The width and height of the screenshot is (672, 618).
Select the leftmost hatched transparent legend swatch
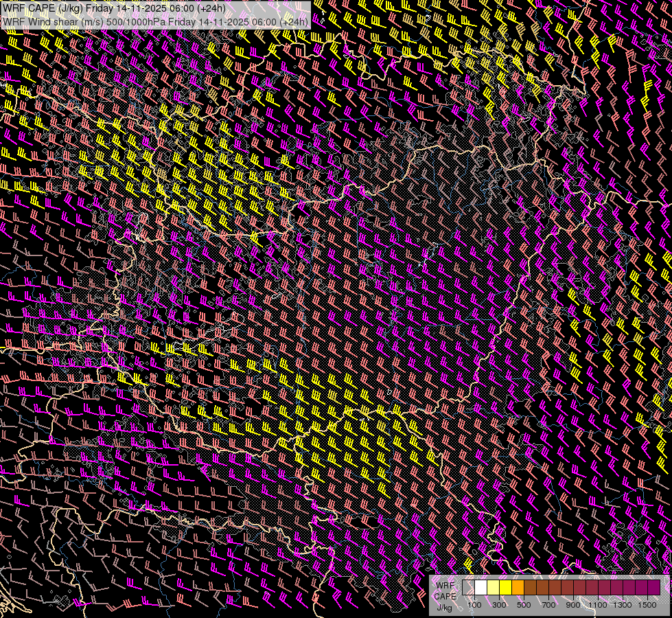point(469,588)
